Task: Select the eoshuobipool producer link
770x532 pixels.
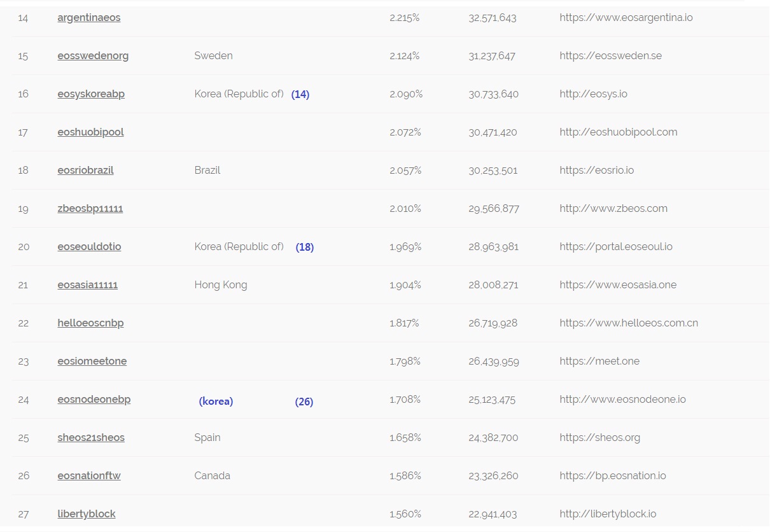Action: point(90,132)
